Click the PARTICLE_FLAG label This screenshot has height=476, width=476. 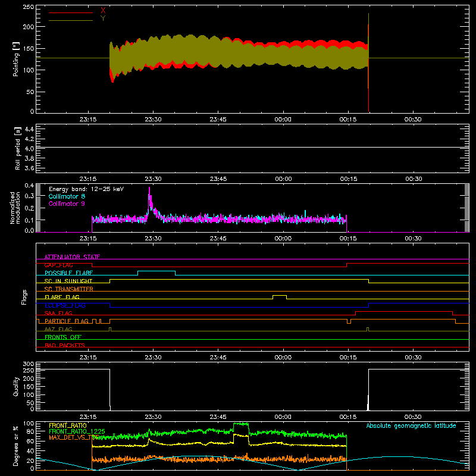(x=67, y=321)
